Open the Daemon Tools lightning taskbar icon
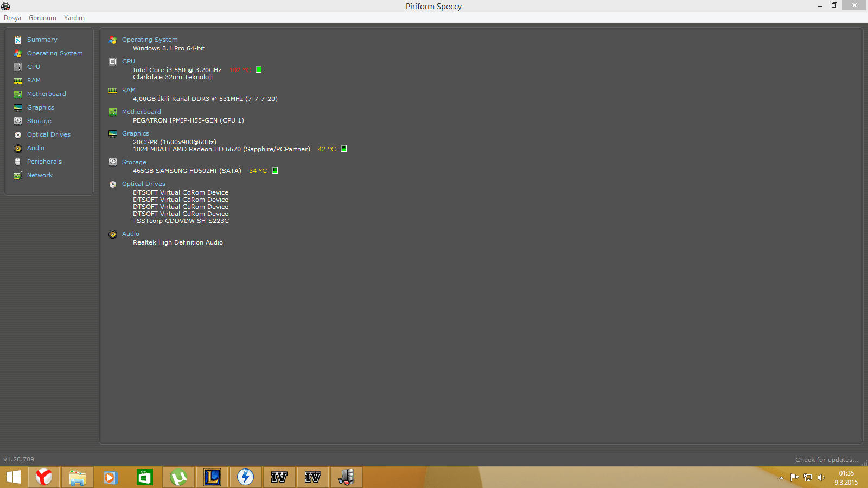868x488 pixels. (245, 477)
